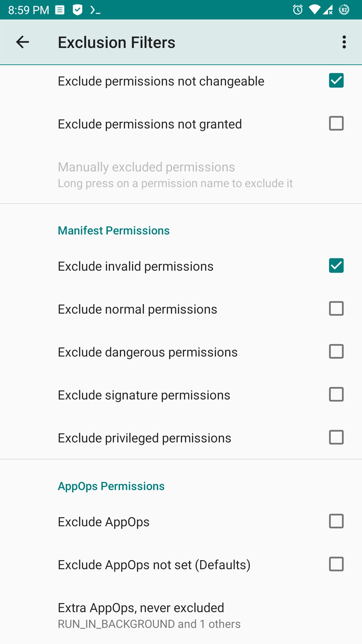Open Extra AppOps, never excluded list
The image size is (362, 644).
[181, 615]
